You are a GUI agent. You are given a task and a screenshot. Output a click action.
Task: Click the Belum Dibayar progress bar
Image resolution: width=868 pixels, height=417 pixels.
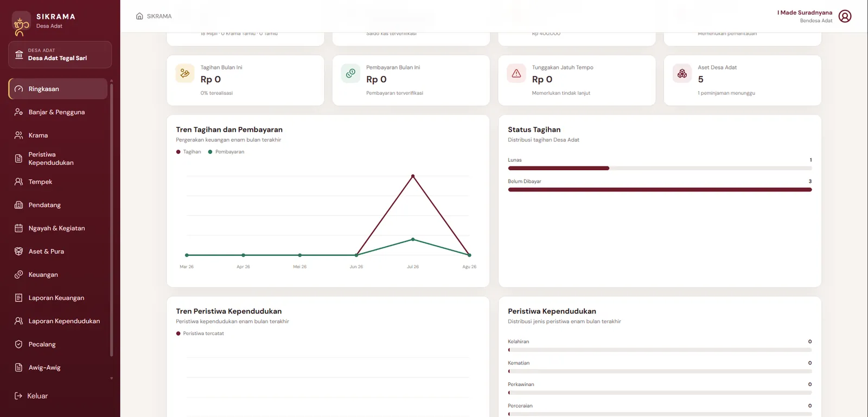pyautogui.click(x=660, y=190)
